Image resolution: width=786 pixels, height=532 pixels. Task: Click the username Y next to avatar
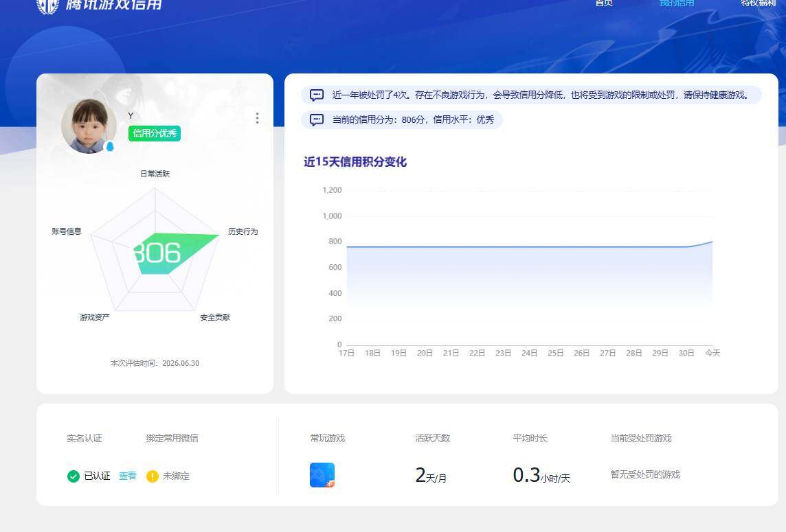click(131, 116)
